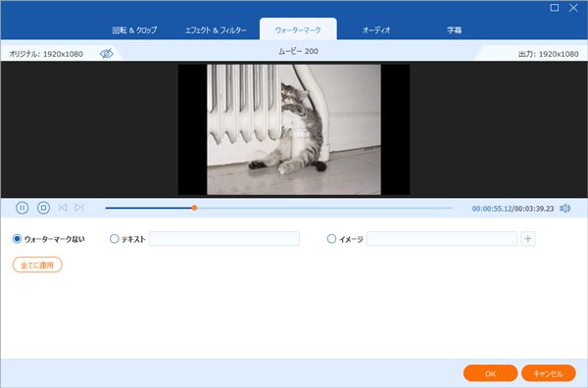Click the オリジナル: 1920x1080 label
This screenshot has width=588, height=388.
46,54
